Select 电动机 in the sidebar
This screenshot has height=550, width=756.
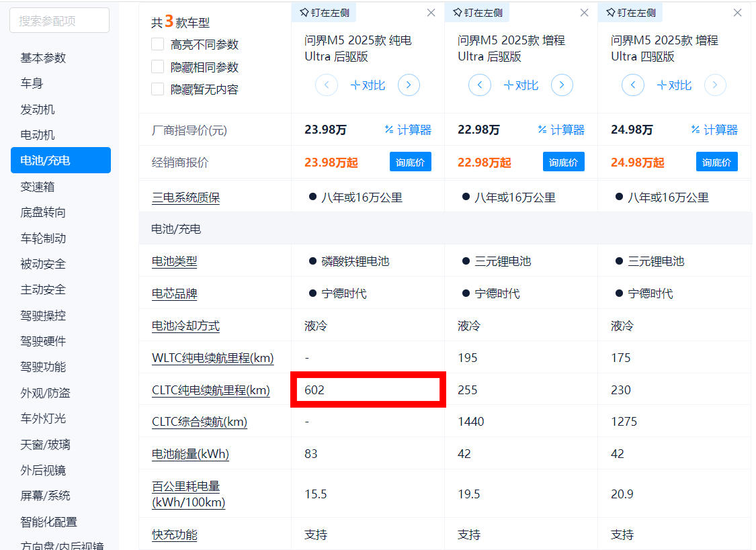[38, 135]
